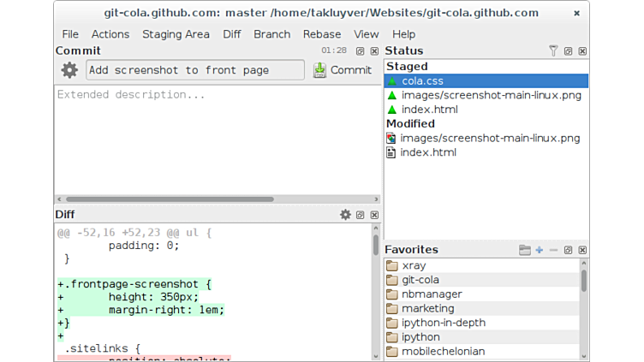Float the Diff panel using detach icon
Image resolution: width=644 pixels, height=362 pixels.
point(360,215)
